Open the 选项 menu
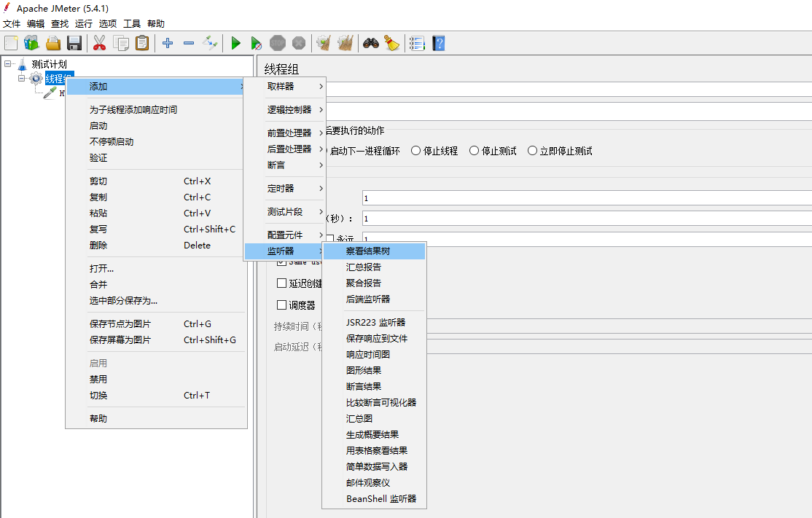This screenshot has height=518, width=812. (108, 24)
